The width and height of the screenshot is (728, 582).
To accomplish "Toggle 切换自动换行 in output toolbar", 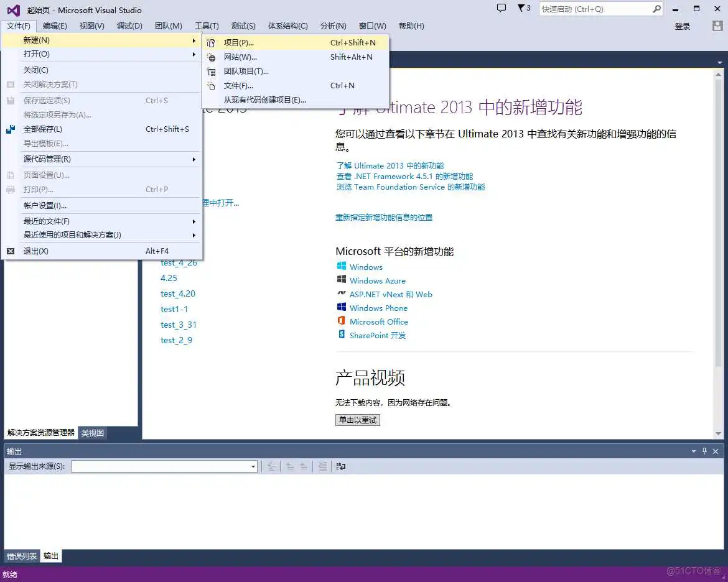I will coord(341,466).
